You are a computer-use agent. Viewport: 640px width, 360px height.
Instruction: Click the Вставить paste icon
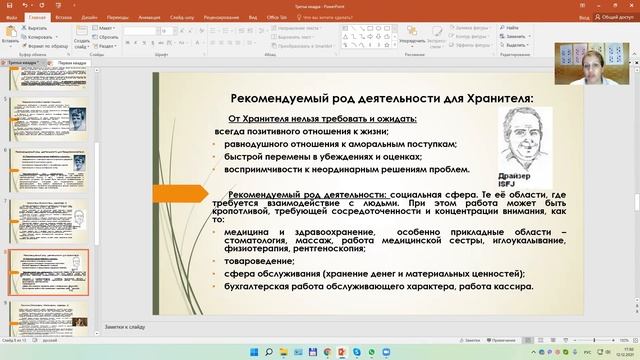click(x=11, y=32)
